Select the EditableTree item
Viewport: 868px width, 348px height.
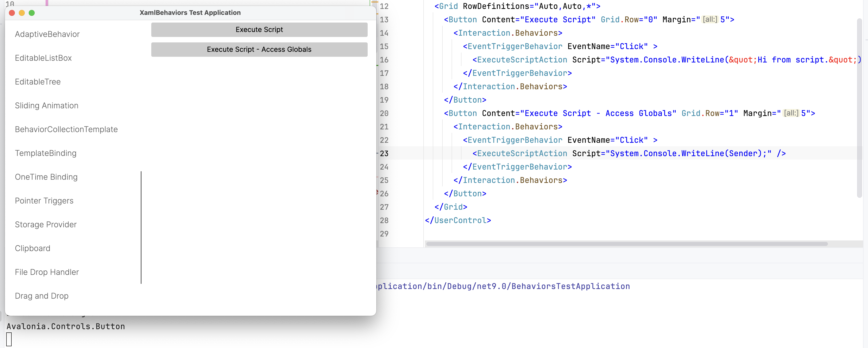(x=38, y=82)
